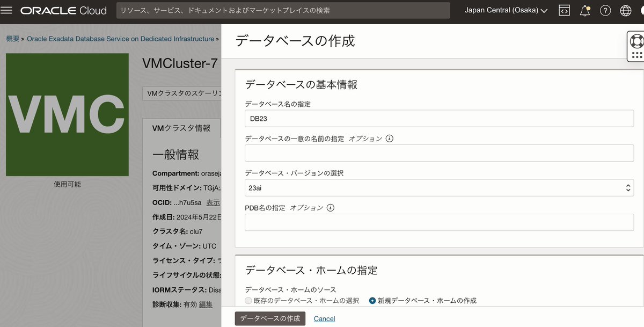
Task: Open the VM cluster scaling button
Action: 182,93
